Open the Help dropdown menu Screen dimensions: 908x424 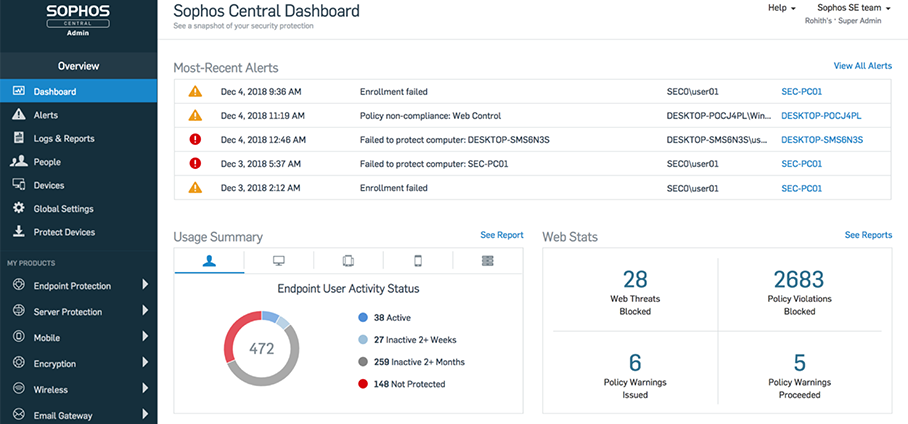pyautogui.click(x=781, y=8)
